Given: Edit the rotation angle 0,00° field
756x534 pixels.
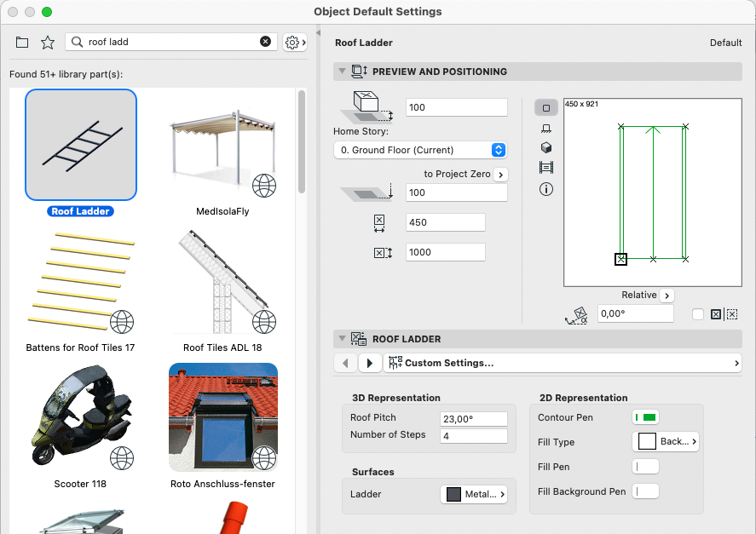Looking at the screenshot, I should pos(636,313).
